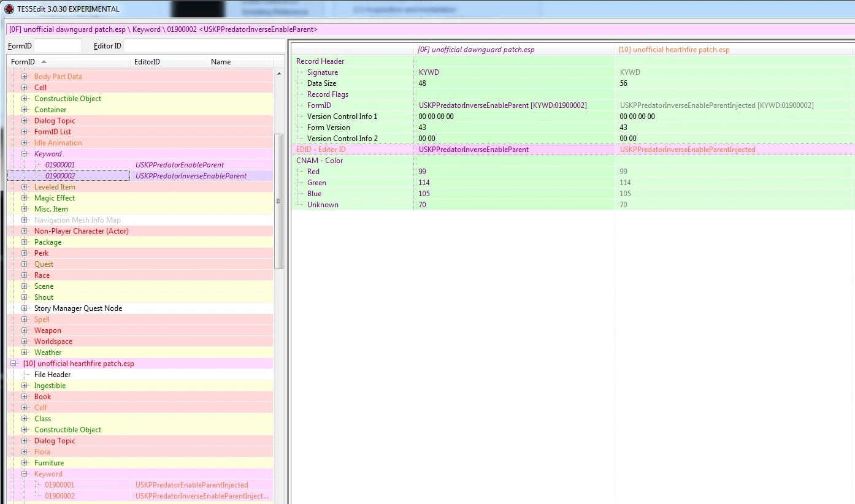Select the Story Manager Quest Node item
The height and width of the screenshot is (504, 855).
point(78,308)
